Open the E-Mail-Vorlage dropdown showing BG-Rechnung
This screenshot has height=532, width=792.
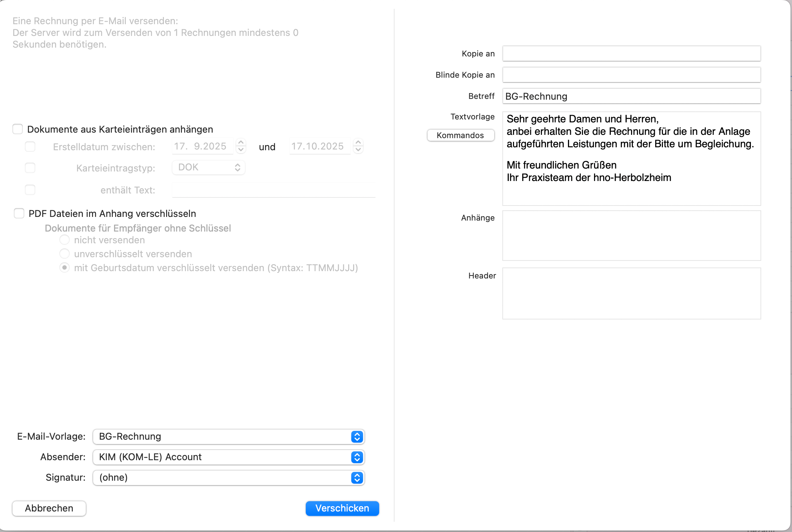pos(228,436)
